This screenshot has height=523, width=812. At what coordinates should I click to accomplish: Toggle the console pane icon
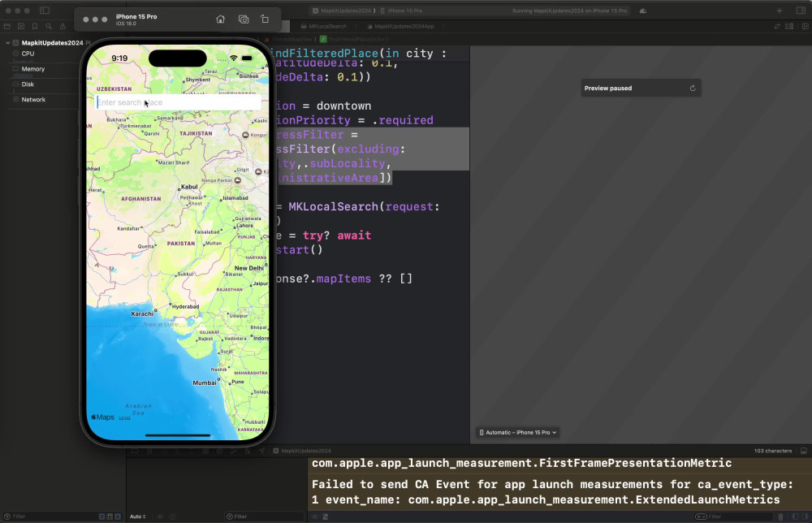point(806,517)
